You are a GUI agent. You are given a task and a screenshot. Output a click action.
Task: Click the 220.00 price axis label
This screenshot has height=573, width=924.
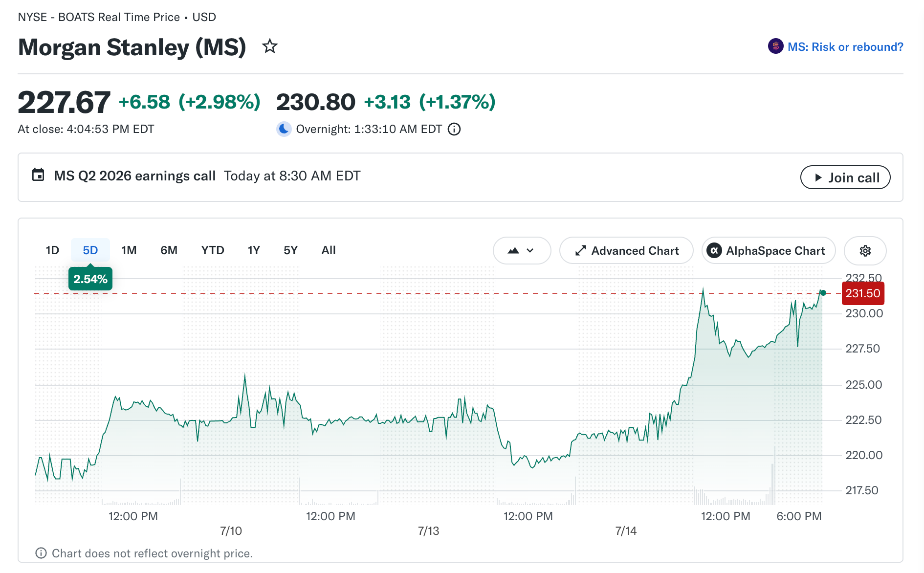tap(864, 455)
